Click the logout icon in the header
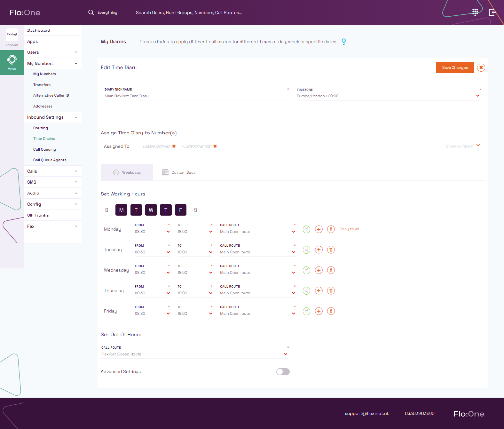The height and width of the screenshot is (429, 504). [x=492, y=12]
